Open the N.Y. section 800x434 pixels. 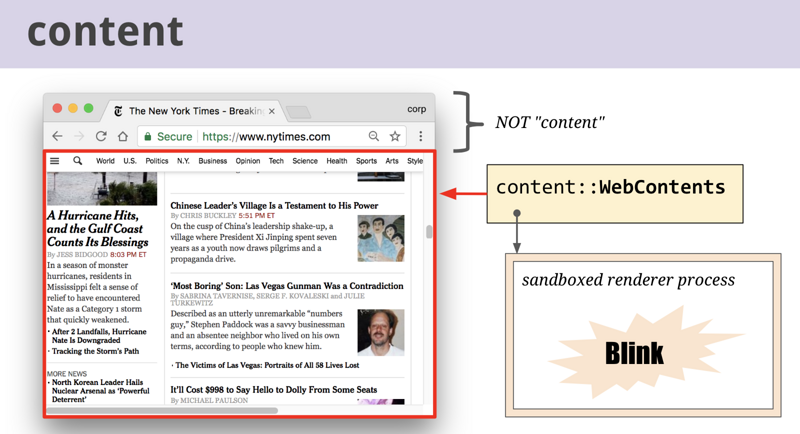pos(183,161)
